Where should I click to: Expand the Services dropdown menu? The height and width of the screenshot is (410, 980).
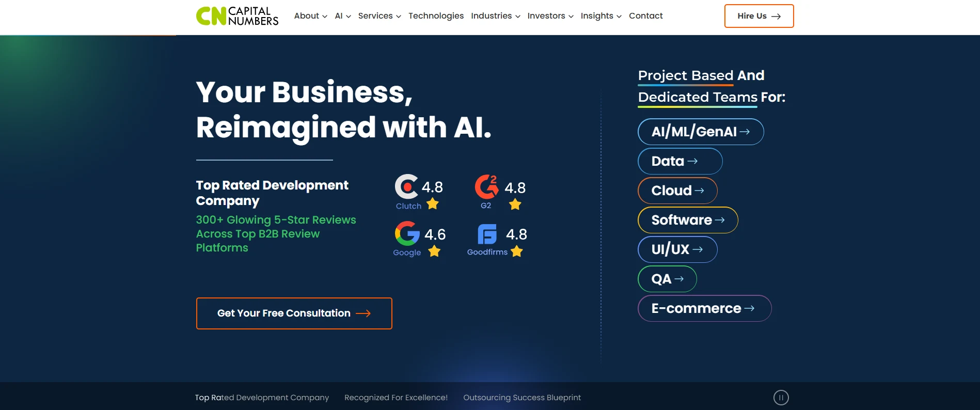pyautogui.click(x=380, y=16)
